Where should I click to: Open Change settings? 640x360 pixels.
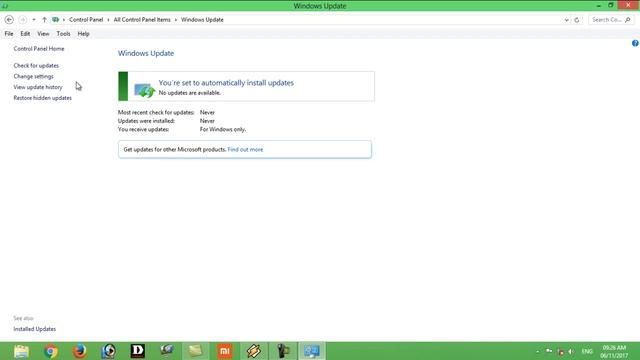[33, 76]
